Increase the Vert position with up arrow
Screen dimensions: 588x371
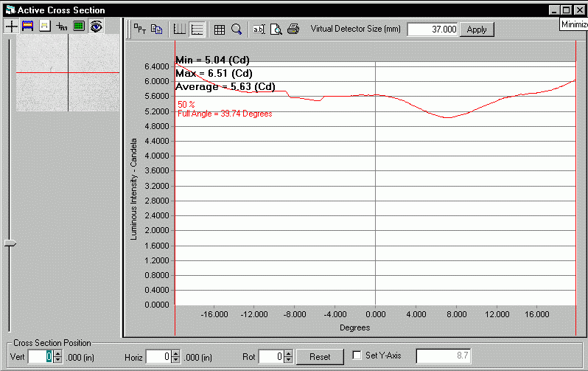[x=57, y=353]
